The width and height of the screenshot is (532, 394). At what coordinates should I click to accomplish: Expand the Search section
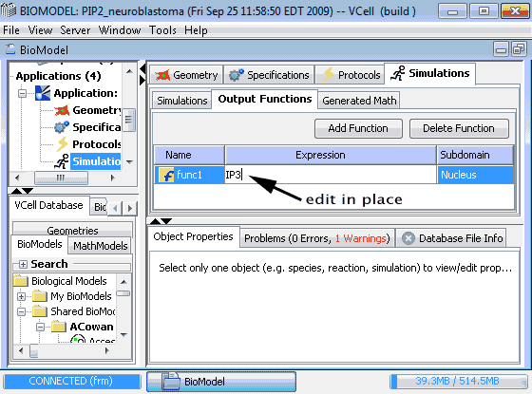[23, 264]
